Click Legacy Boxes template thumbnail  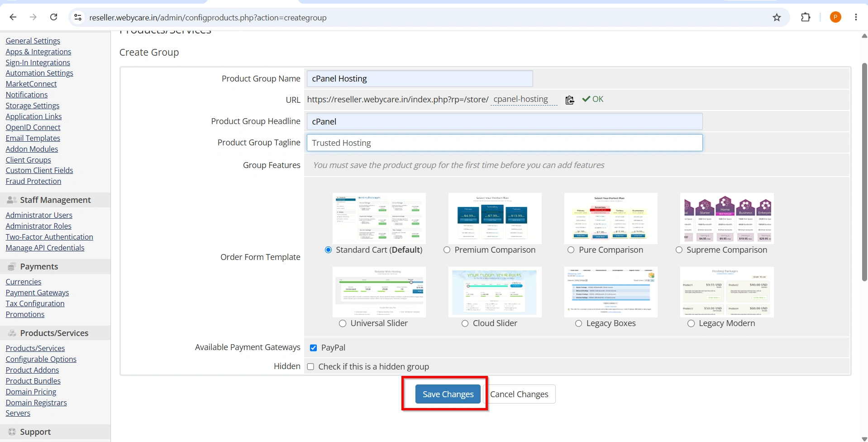pos(611,292)
